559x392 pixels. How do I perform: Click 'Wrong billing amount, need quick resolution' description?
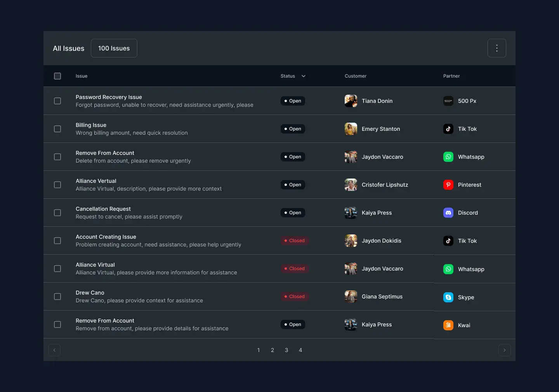[x=132, y=133]
